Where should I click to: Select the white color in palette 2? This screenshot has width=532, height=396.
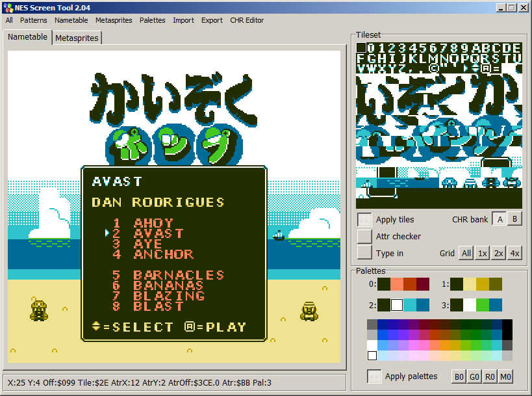[397, 305]
